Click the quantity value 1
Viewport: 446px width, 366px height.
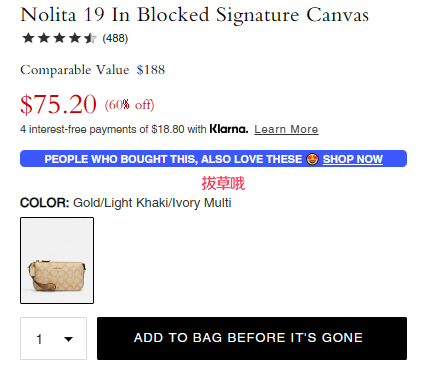pyautogui.click(x=39, y=339)
